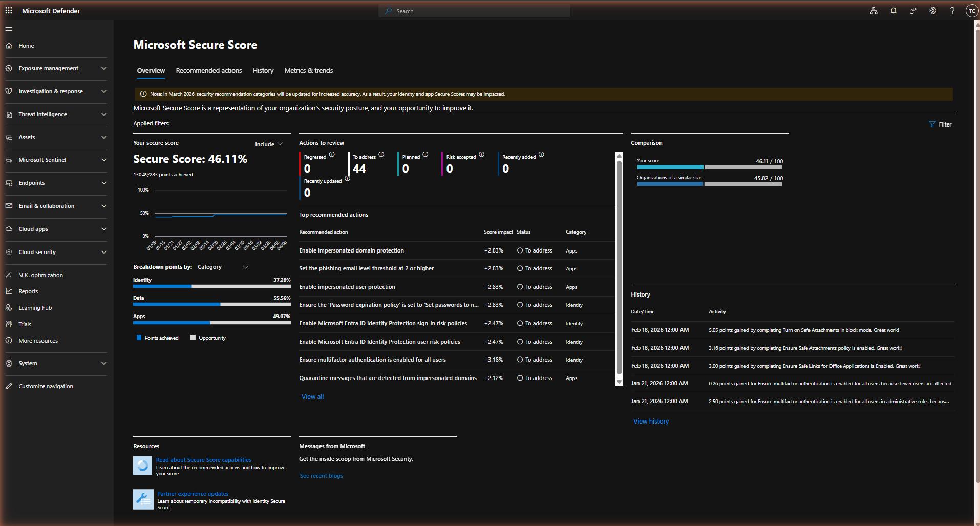Click the Identity breakdown progress bar

pyautogui.click(x=212, y=286)
